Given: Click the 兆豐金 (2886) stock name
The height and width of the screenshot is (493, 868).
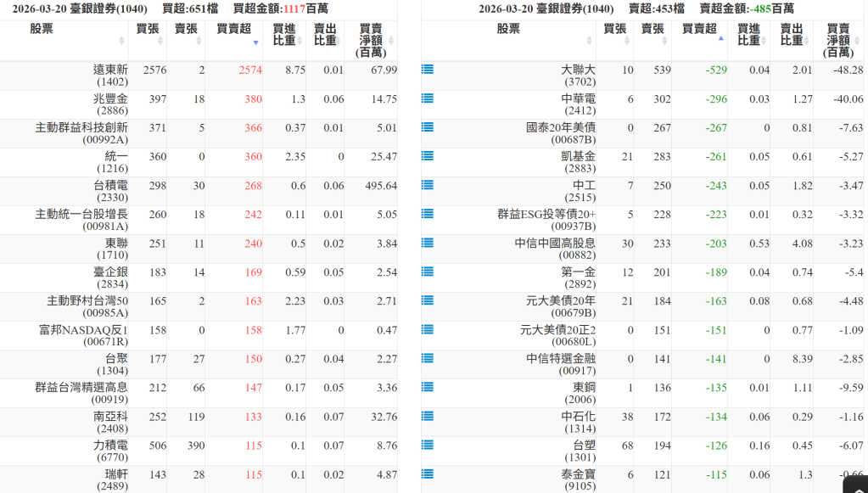Looking at the screenshot, I should [x=110, y=104].
